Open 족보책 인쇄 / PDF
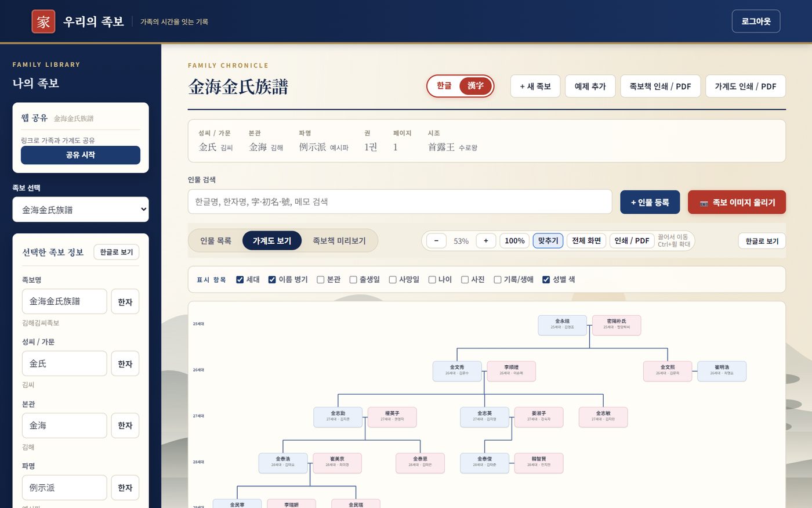Viewport: 812px width, 508px height. pyautogui.click(x=661, y=87)
